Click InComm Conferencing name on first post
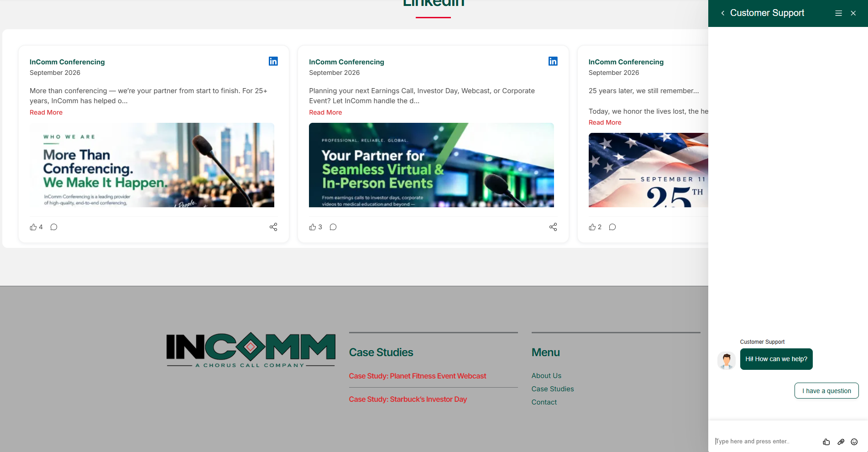 67,62
